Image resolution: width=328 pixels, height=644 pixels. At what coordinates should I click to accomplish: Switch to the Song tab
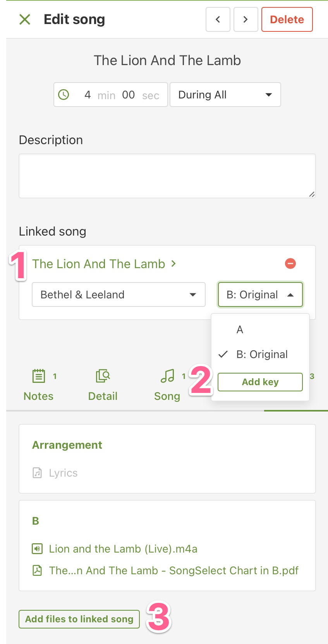[167, 384]
